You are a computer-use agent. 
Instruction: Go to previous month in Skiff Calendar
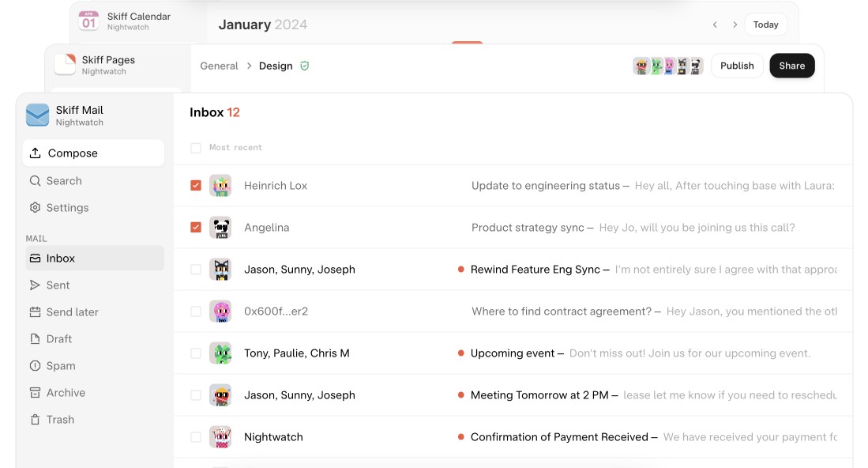[x=716, y=25]
